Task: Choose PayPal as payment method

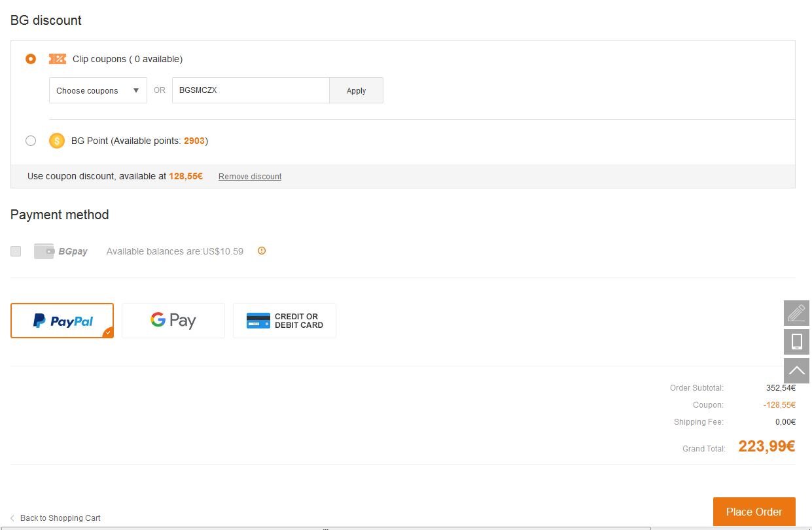Action: 62,321
